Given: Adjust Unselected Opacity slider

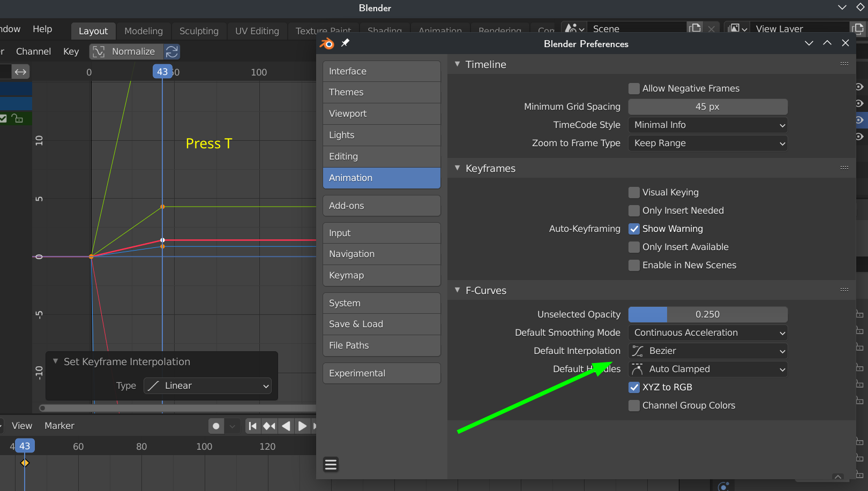Looking at the screenshot, I should (x=708, y=314).
